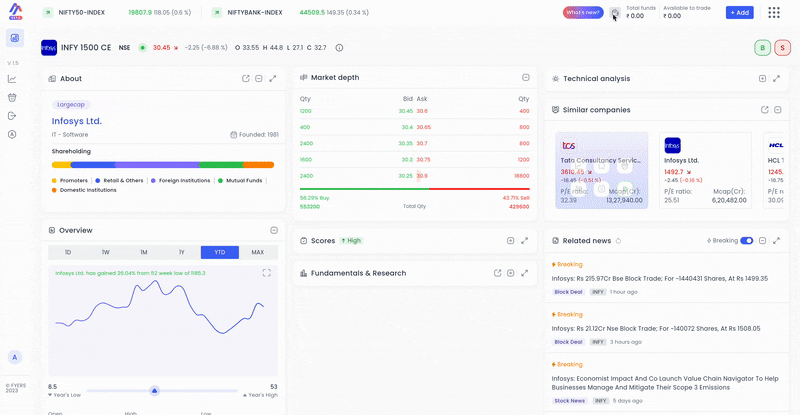
Task: Click the 30.9 ask price in Market depth
Action: [422, 176]
